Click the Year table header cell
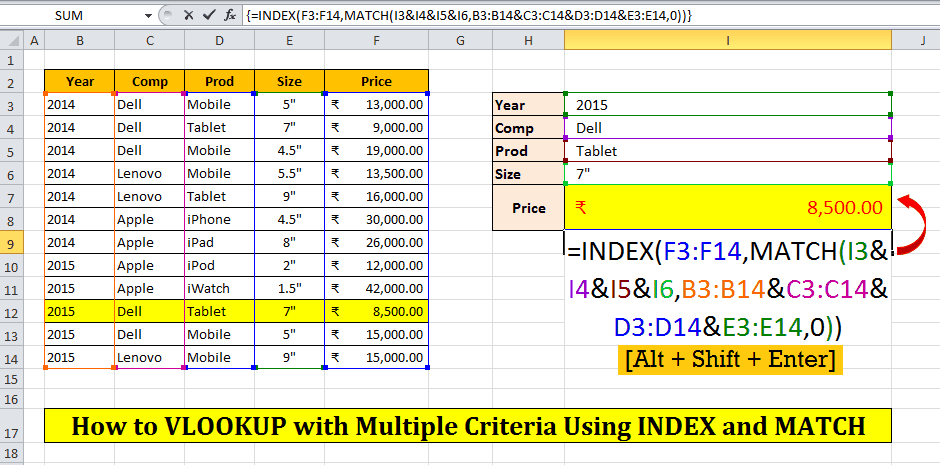 (x=79, y=81)
